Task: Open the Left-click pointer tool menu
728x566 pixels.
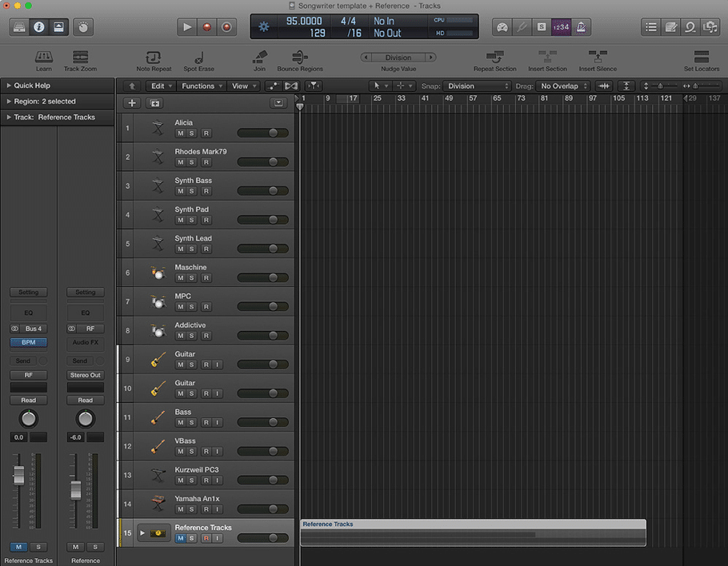Action: pyautogui.click(x=380, y=86)
